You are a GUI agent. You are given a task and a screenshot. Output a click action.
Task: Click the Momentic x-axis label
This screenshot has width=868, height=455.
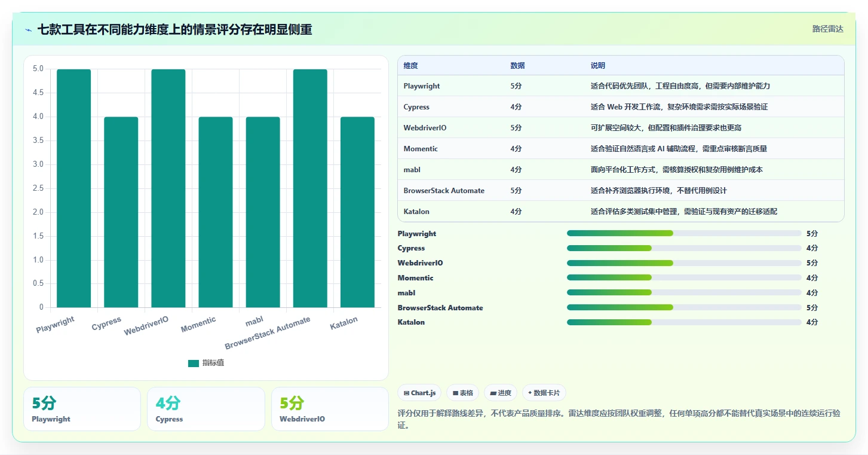(x=199, y=325)
